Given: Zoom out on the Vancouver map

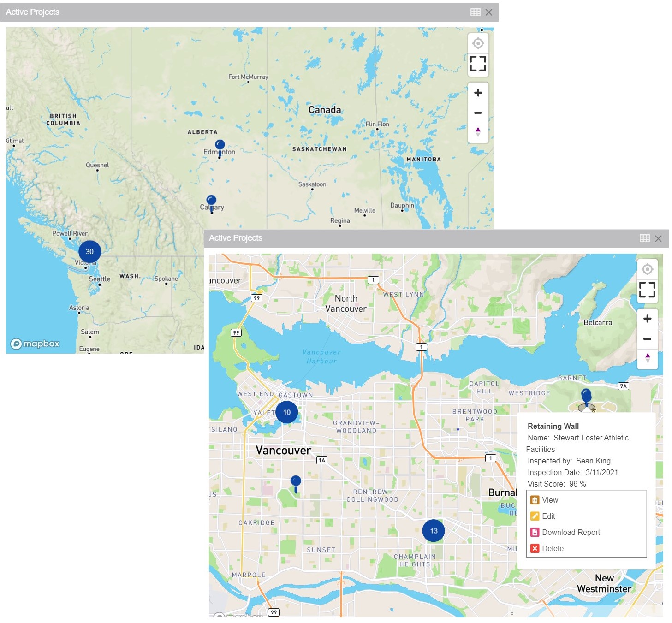Looking at the screenshot, I should pyautogui.click(x=647, y=339).
